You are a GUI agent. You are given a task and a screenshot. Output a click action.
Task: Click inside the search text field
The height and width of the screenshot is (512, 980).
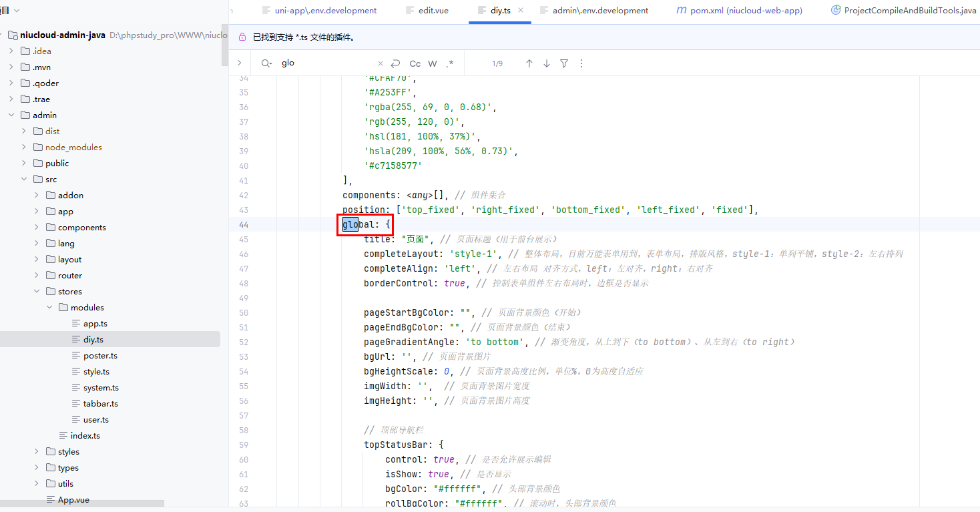pyautogui.click(x=327, y=63)
